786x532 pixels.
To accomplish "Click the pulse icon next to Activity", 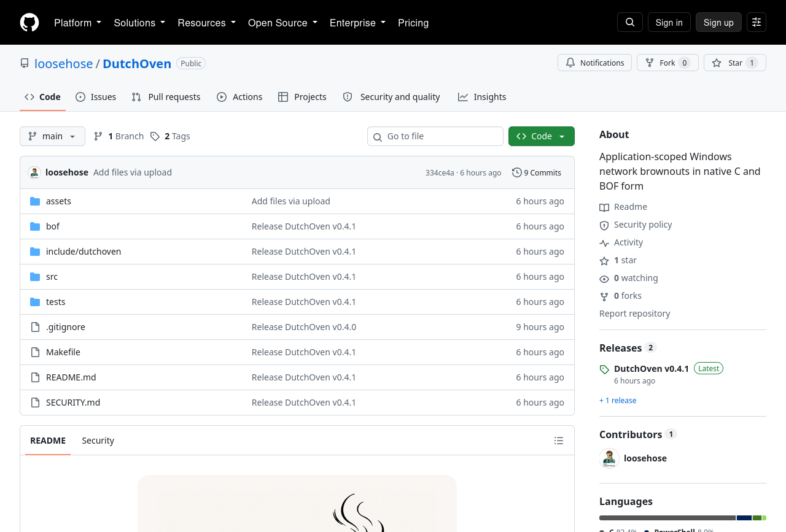I will point(604,243).
